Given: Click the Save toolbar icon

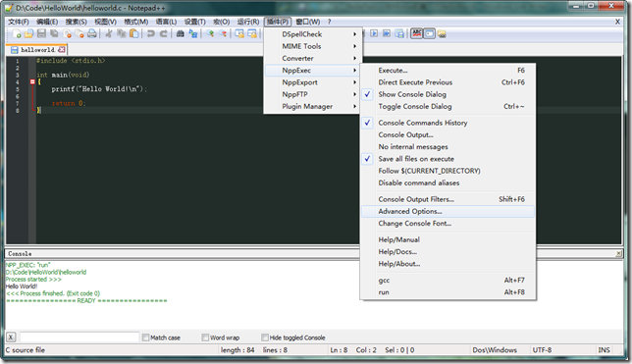Looking at the screenshot, I should tap(41, 34).
